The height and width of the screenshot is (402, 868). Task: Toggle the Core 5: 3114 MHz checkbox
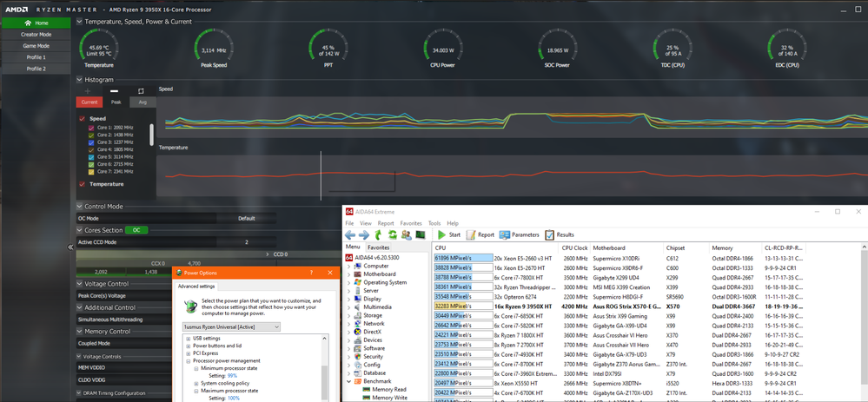click(x=91, y=157)
